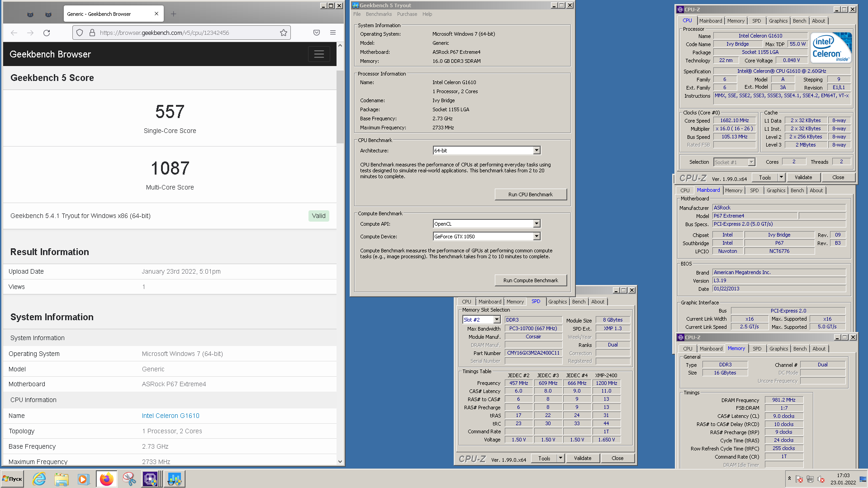Click the Пуск start button
Viewport: 868px width, 488px height.
[x=12, y=479]
